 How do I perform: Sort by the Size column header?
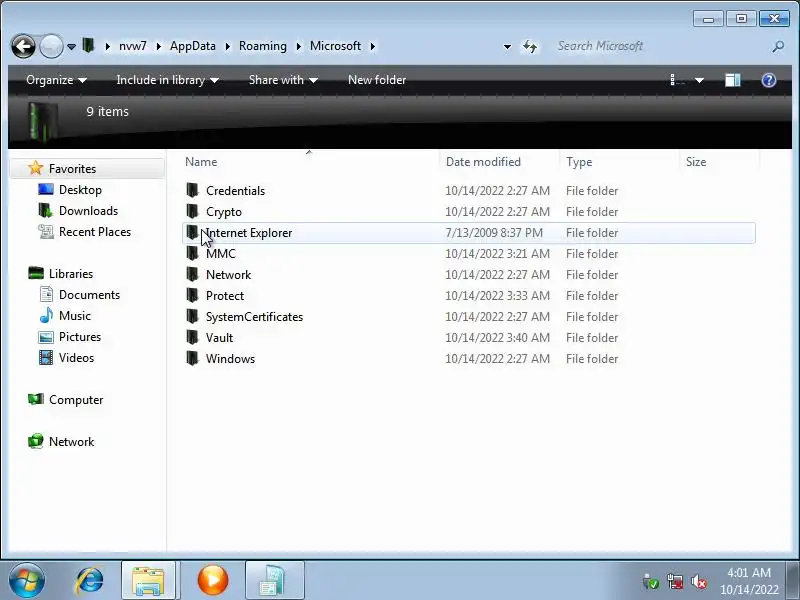696,162
